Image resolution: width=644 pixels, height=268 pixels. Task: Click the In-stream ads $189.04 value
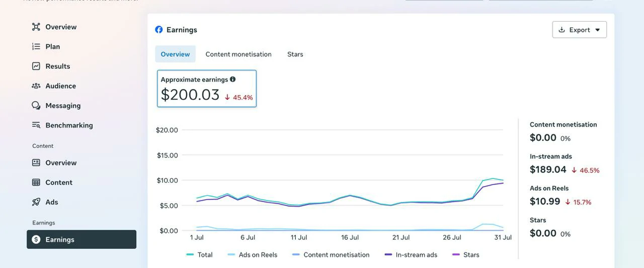548,169
